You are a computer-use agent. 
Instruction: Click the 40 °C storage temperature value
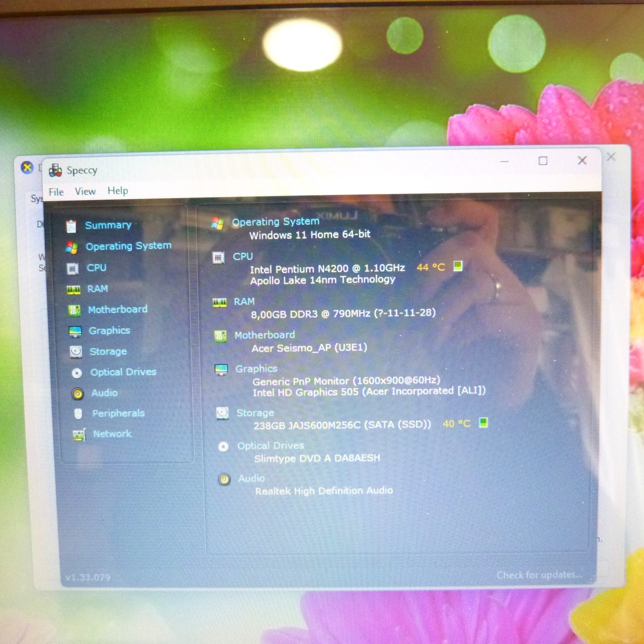[x=456, y=424]
